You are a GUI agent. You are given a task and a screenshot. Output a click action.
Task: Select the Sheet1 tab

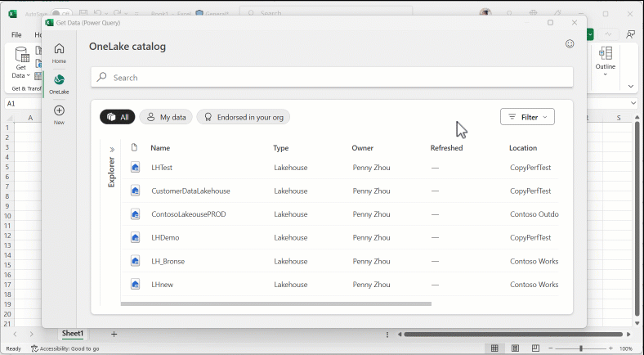click(73, 333)
